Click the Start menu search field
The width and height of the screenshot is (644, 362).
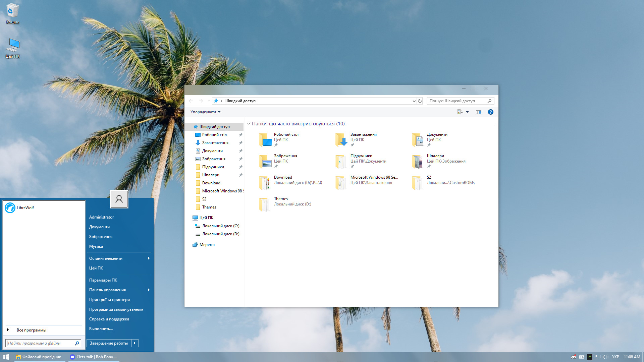pos(40,343)
